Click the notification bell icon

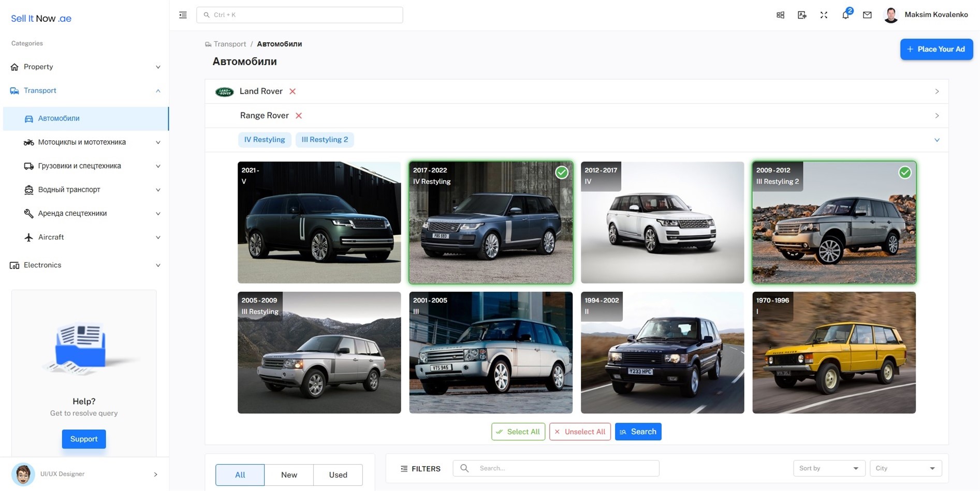[845, 15]
